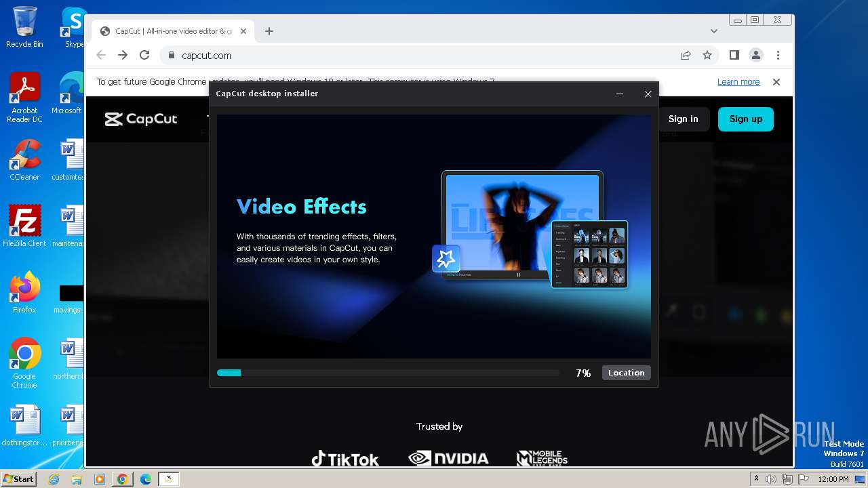Click the Mobile Legends logo
The height and width of the screenshot is (488, 868).
(542, 458)
